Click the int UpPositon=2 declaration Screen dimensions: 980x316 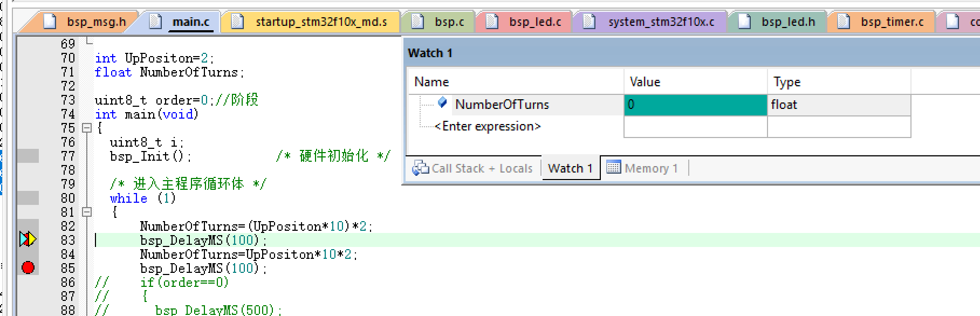(154, 58)
